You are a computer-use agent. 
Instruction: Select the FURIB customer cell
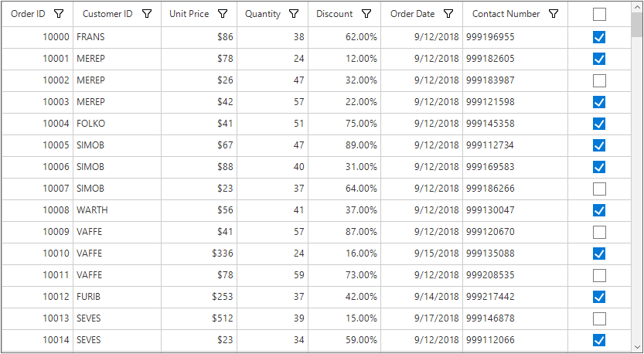pyautogui.click(x=117, y=297)
